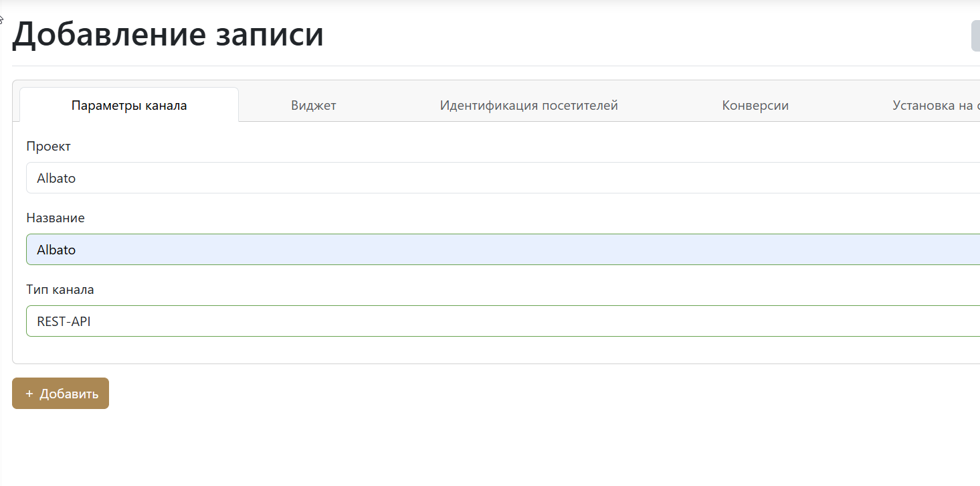Expand the Проект dropdown

click(502, 178)
